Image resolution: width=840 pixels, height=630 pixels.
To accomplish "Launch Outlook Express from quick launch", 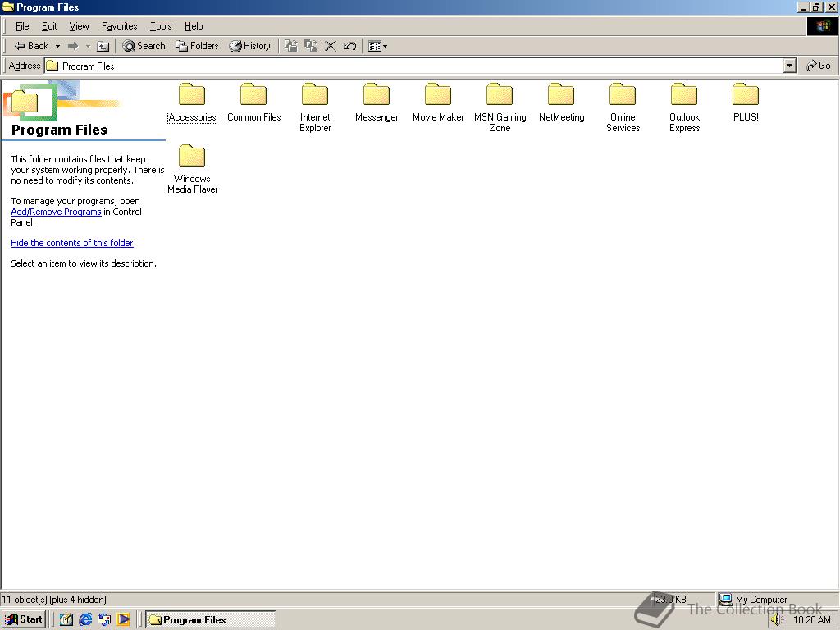I will (x=104, y=620).
